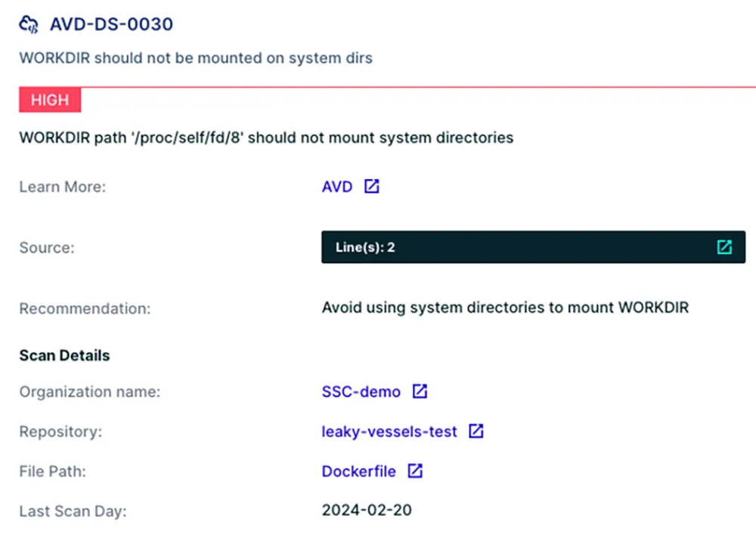Click the last scan date 2024-02-20
This screenshot has height=535, width=756.
click(x=367, y=510)
